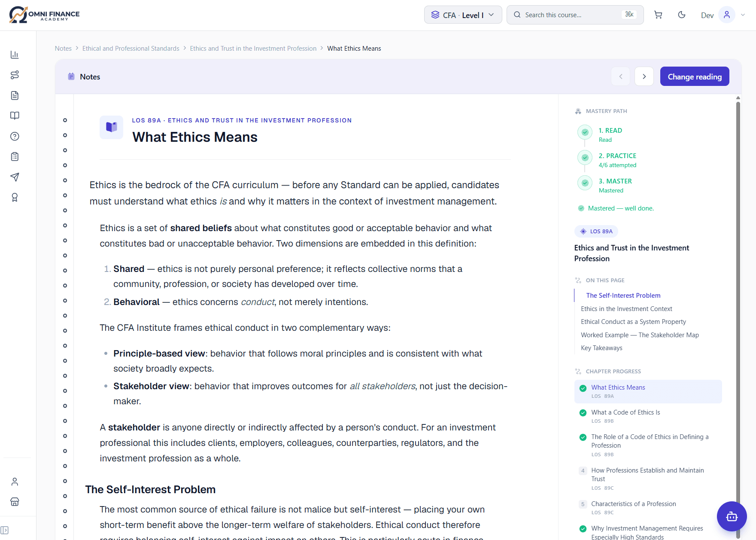The height and width of the screenshot is (540, 756).
Task: Click the search magnifier icon
Action: [517, 15]
